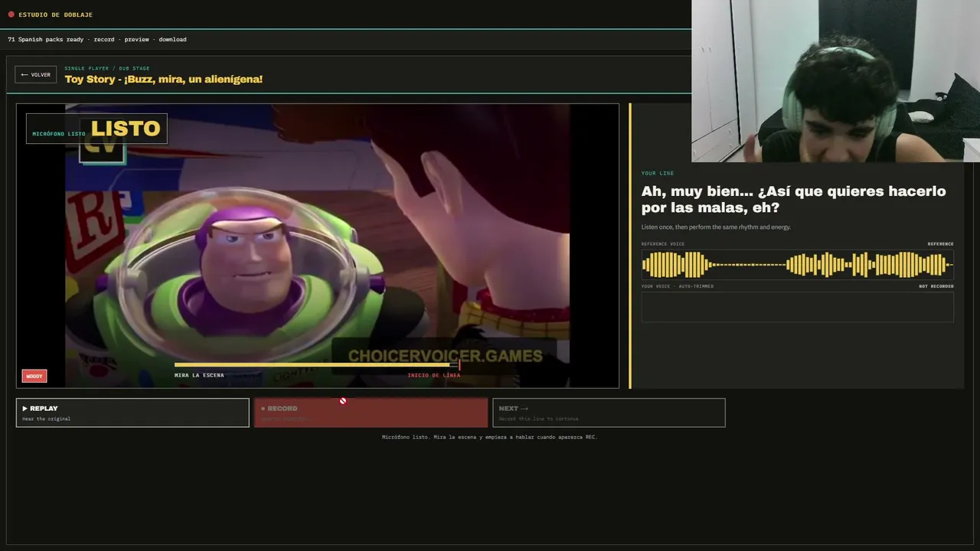This screenshot has height=551, width=980.
Task: Click the "71 Spanish packs ready" text
Action: tap(46, 39)
